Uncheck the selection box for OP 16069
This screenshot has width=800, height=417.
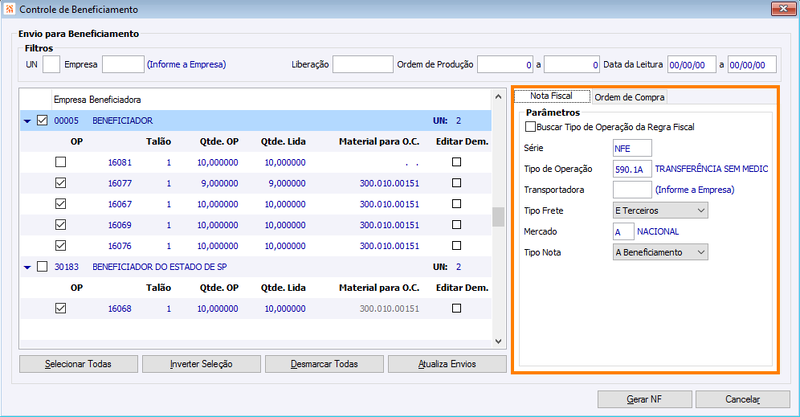[x=61, y=225]
